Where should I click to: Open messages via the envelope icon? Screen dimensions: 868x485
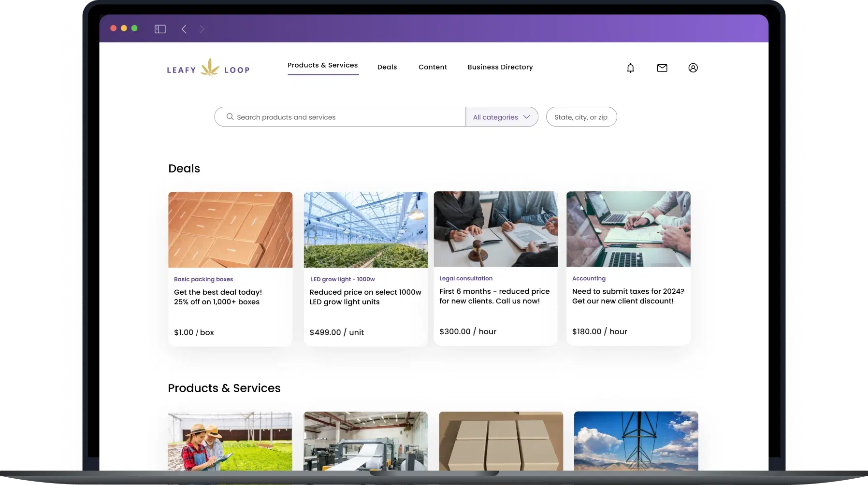coord(662,68)
